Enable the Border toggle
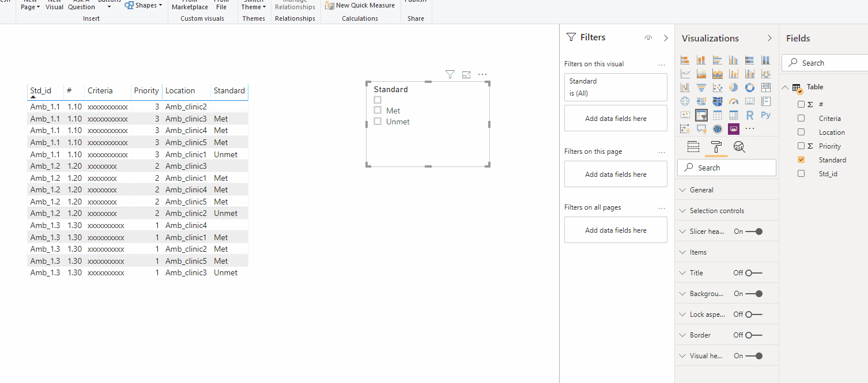Screen dimensions: 868x383 tap(754, 335)
